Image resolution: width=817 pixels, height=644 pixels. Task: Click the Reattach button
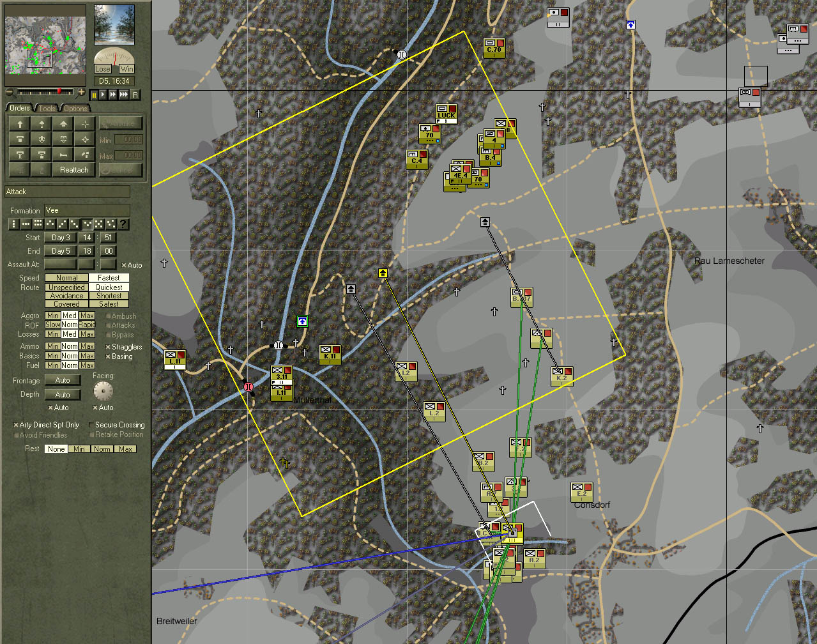[x=74, y=170]
